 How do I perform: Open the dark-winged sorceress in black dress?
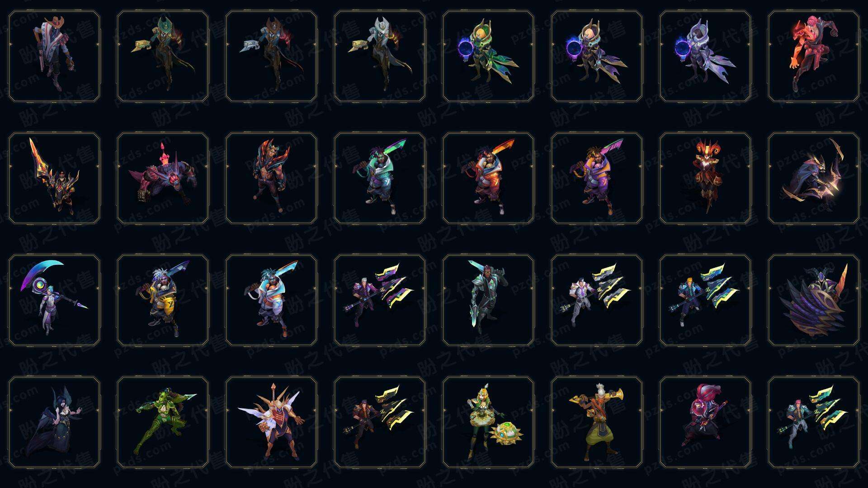point(54,422)
